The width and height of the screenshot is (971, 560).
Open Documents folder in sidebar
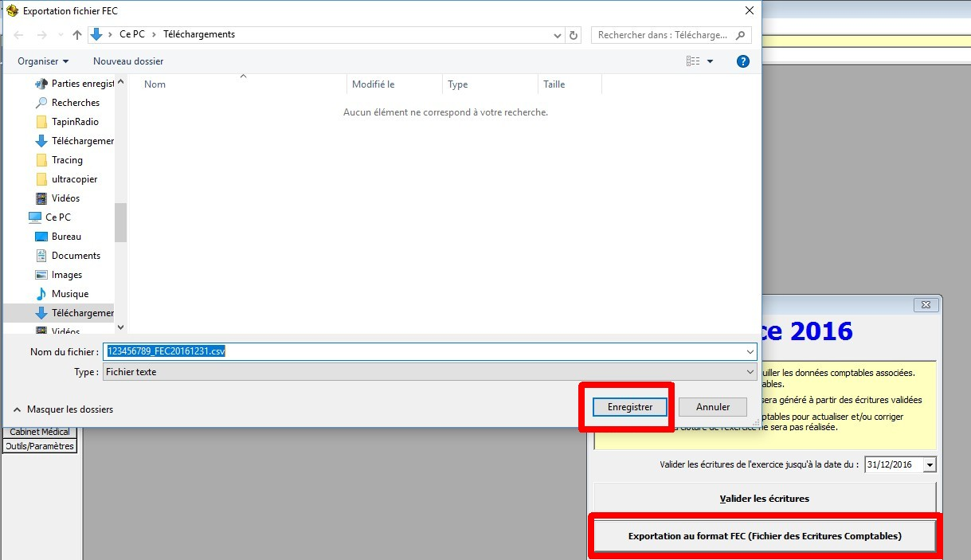pos(76,256)
